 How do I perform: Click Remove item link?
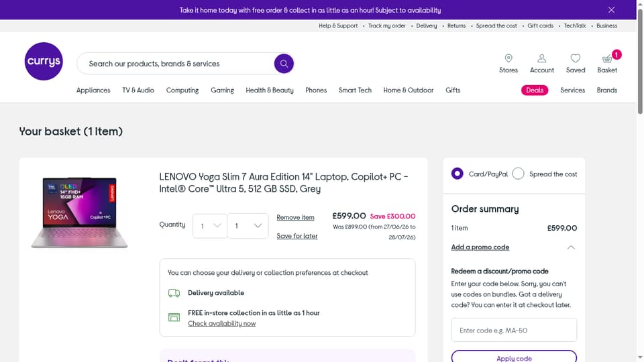pyautogui.click(x=295, y=217)
